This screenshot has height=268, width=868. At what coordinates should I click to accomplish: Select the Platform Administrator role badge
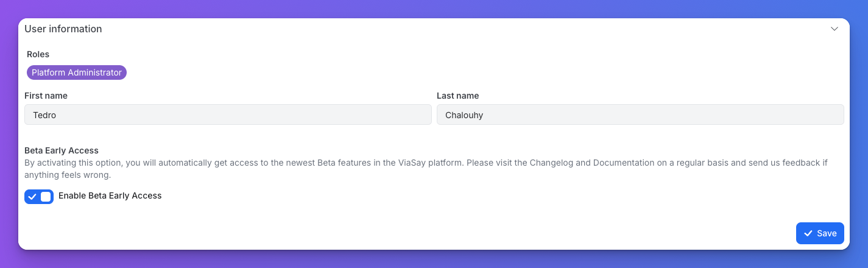[x=77, y=72]
